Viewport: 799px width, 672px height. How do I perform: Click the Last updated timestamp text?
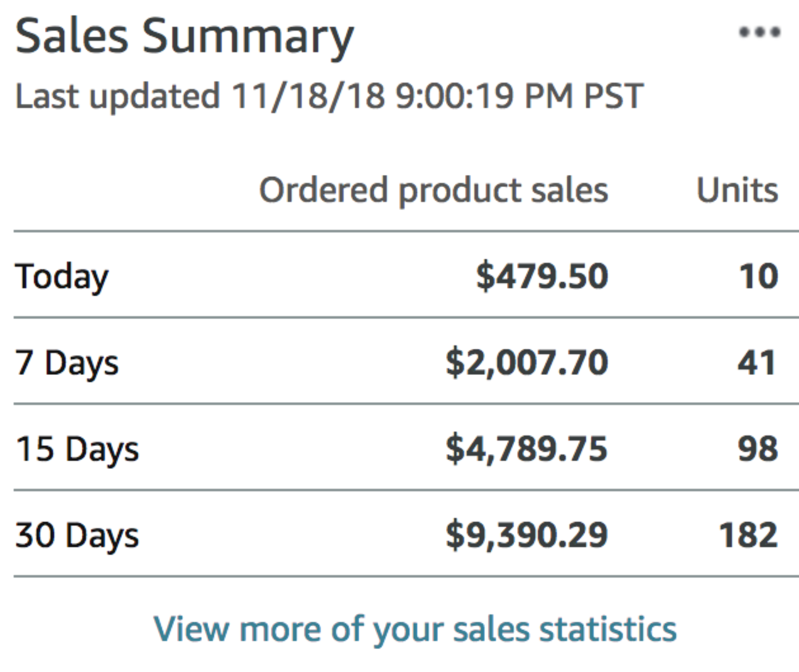(x=329, y=96)
